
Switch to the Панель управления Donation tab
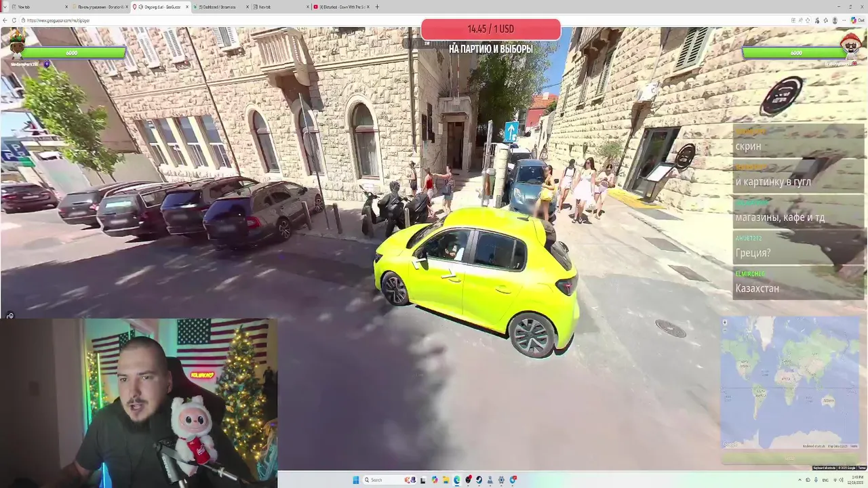coord(100,7)
